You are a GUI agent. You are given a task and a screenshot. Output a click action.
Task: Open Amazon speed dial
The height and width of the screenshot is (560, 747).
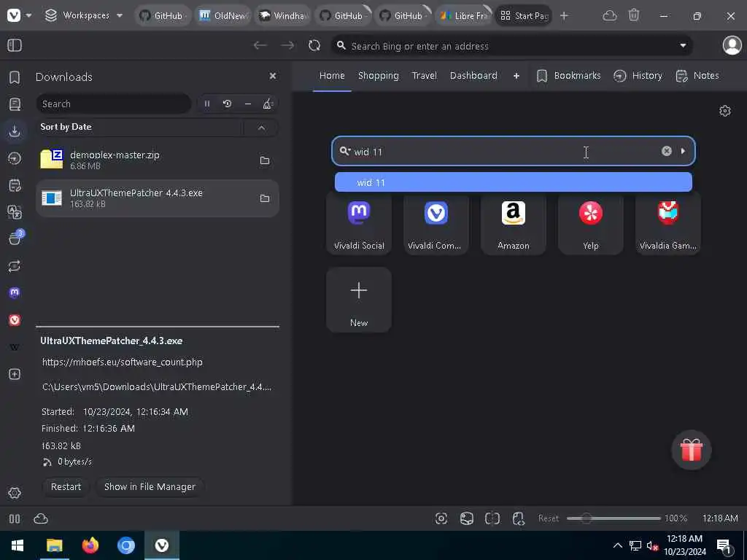point(513,224)
